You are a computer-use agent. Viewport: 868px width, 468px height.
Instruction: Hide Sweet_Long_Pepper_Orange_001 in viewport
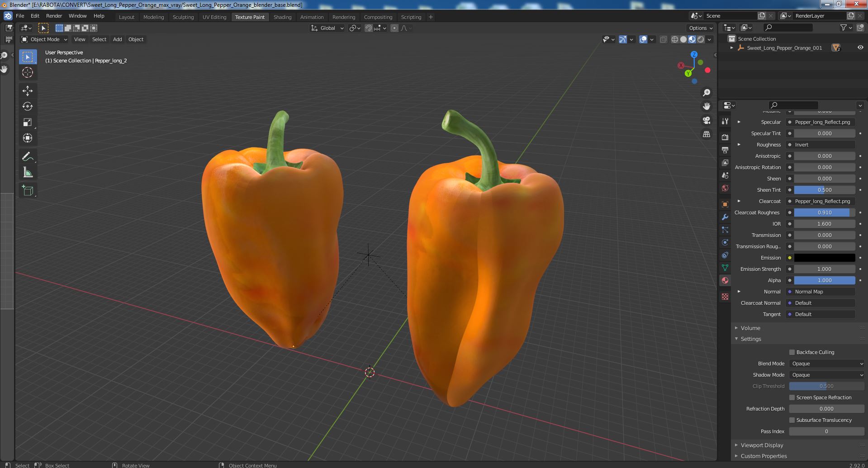click(x=860, y=47)
